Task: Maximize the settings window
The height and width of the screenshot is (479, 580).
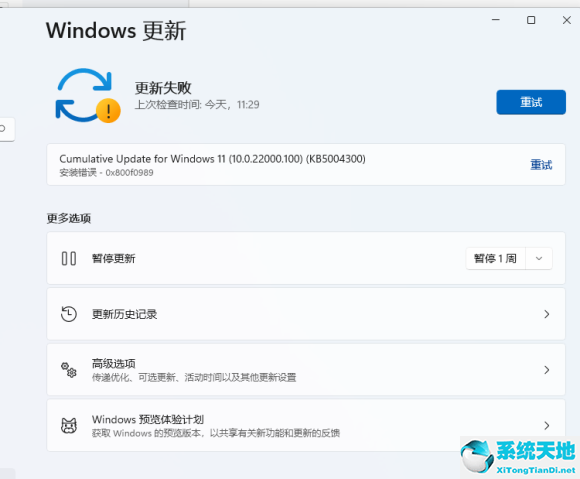Action: 531,20
